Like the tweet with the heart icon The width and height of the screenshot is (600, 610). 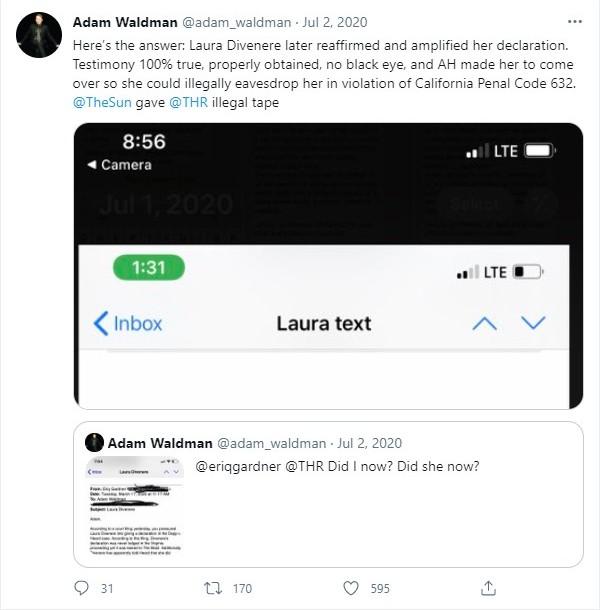pos(351,588)
